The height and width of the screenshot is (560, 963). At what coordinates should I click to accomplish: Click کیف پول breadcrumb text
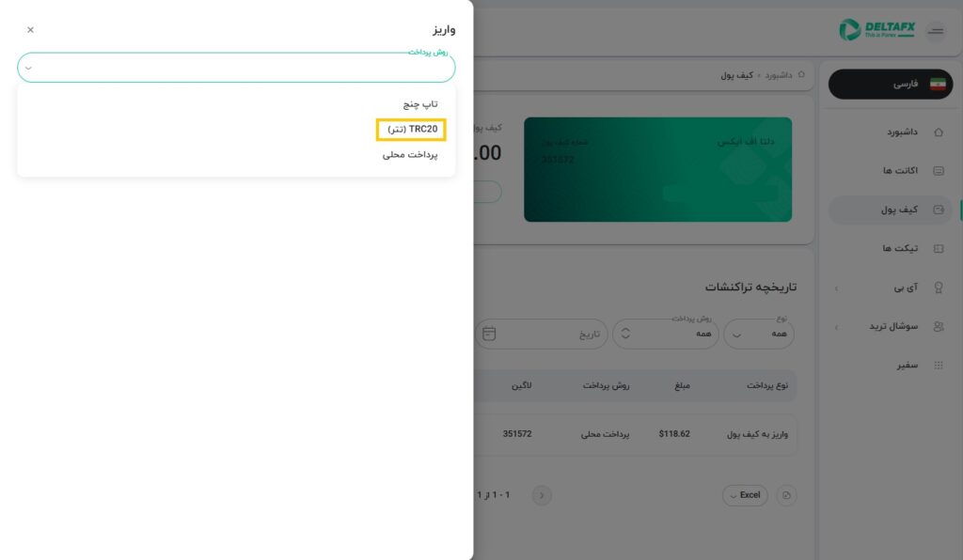coord(736,75)
